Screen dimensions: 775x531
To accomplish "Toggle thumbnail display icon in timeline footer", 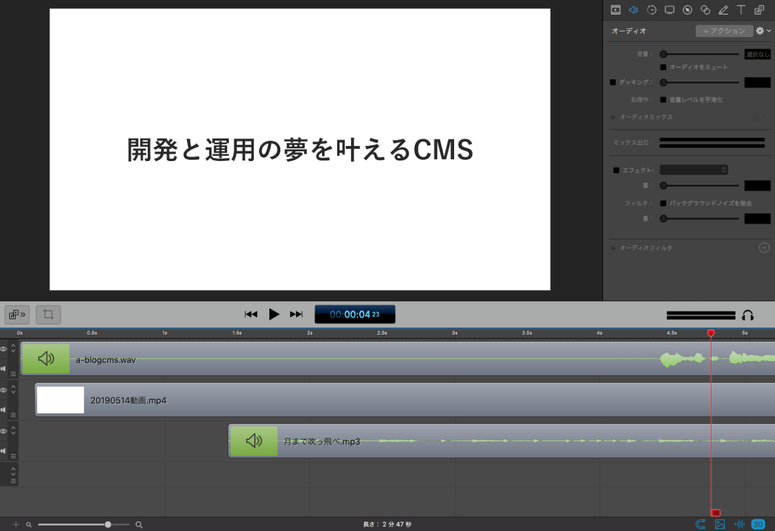I will (719, 524).
